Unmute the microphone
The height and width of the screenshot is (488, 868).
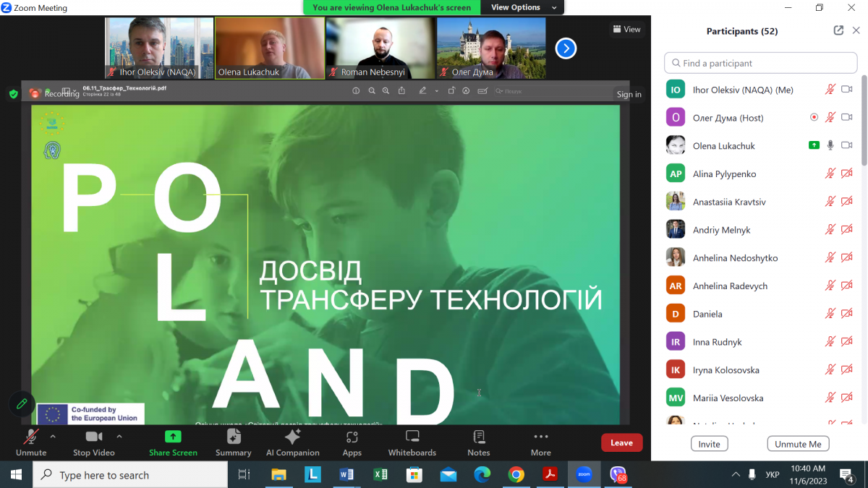[31, 442]
